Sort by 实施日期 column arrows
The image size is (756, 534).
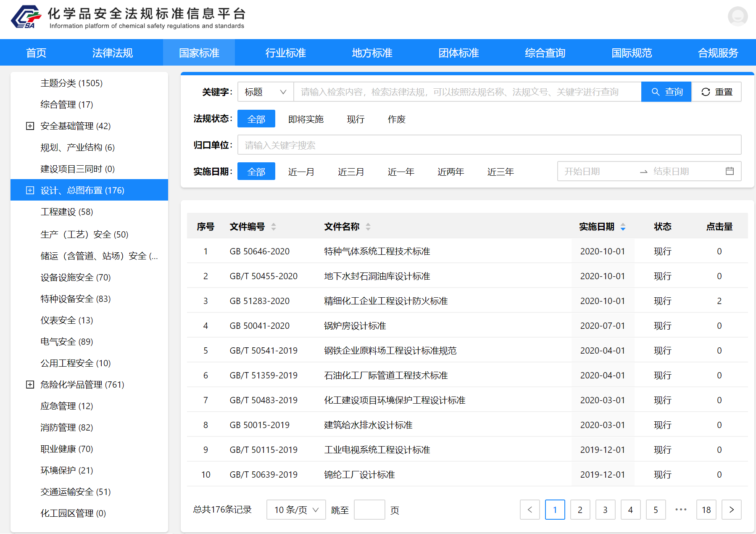[x=623, y=227]
